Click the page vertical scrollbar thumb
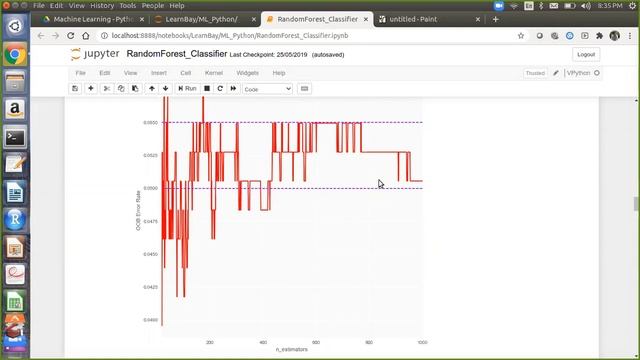This screenshot has height=360, width=640. click(x=636, y=204)
